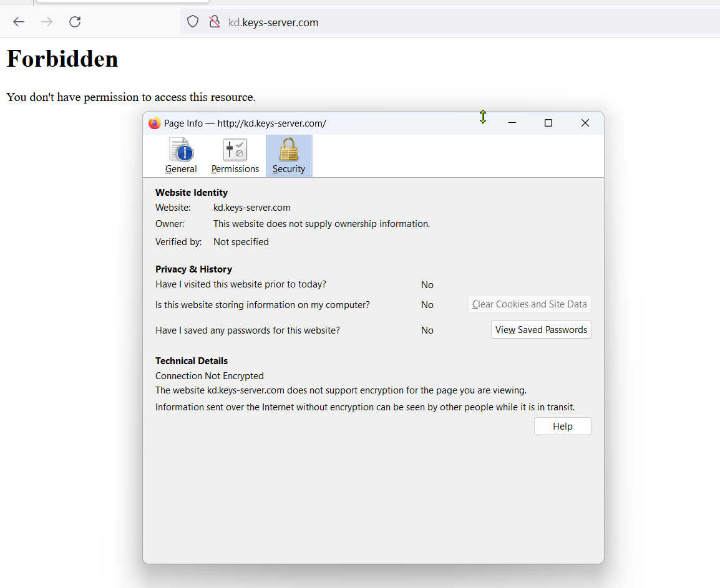Click the 'Forbidden' page heading
Screen dimensions: 720x588
(x=62, y=59)
